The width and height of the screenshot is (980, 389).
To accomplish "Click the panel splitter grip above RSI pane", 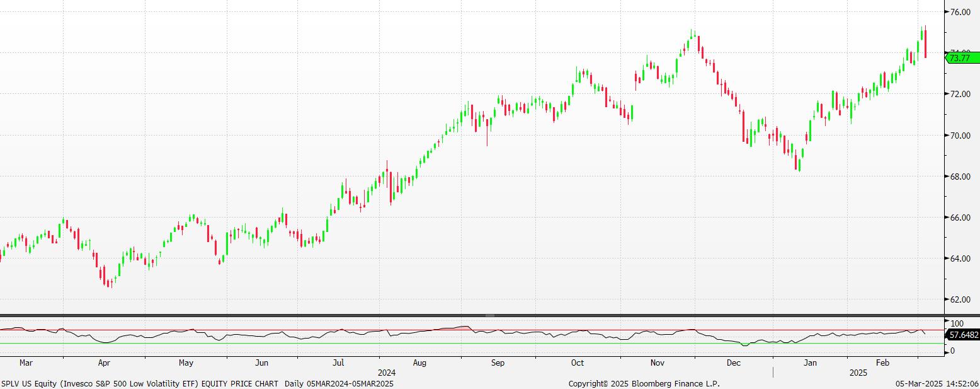I will coord(490,315).
